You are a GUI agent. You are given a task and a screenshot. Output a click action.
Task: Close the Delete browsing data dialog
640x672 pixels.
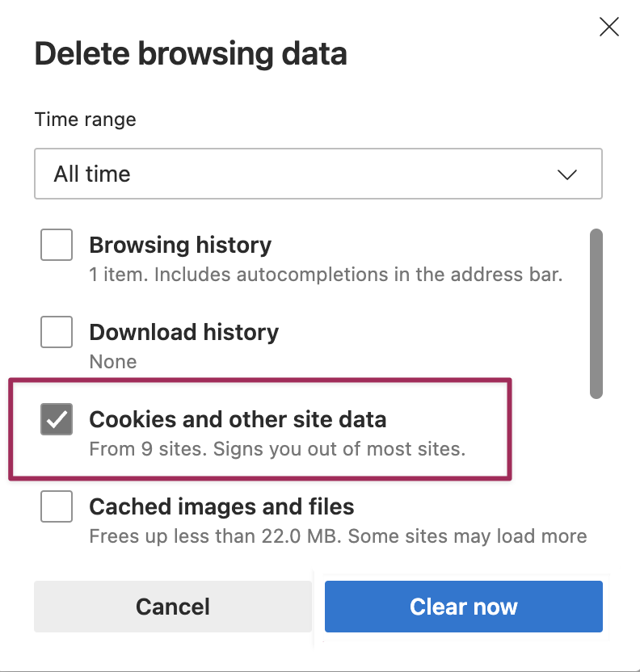608,27
